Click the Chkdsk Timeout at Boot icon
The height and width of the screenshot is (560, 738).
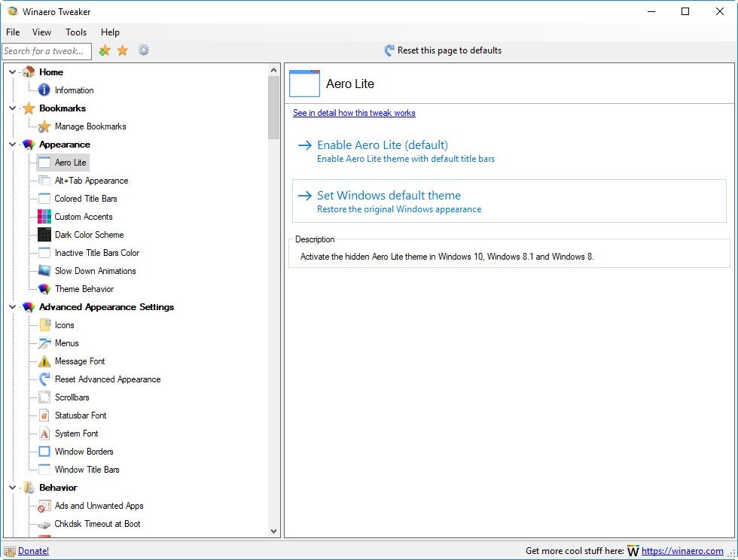(44, 524)
